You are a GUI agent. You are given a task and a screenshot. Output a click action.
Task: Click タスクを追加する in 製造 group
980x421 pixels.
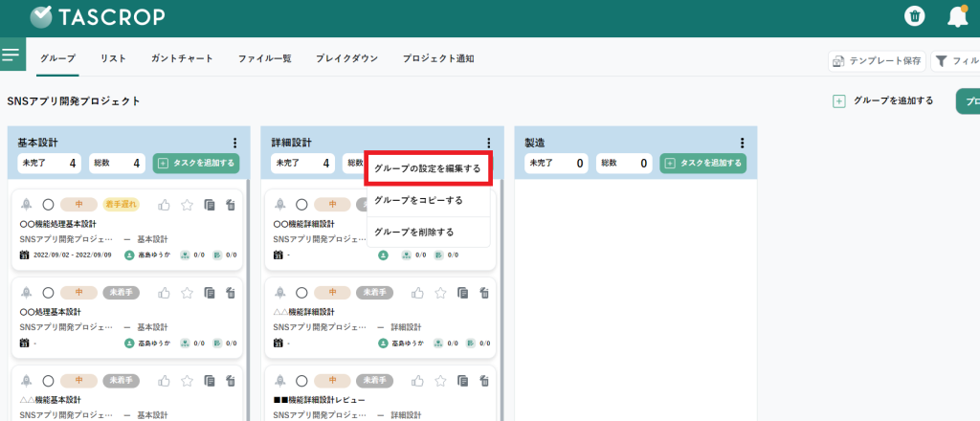(x=703, y=163)
